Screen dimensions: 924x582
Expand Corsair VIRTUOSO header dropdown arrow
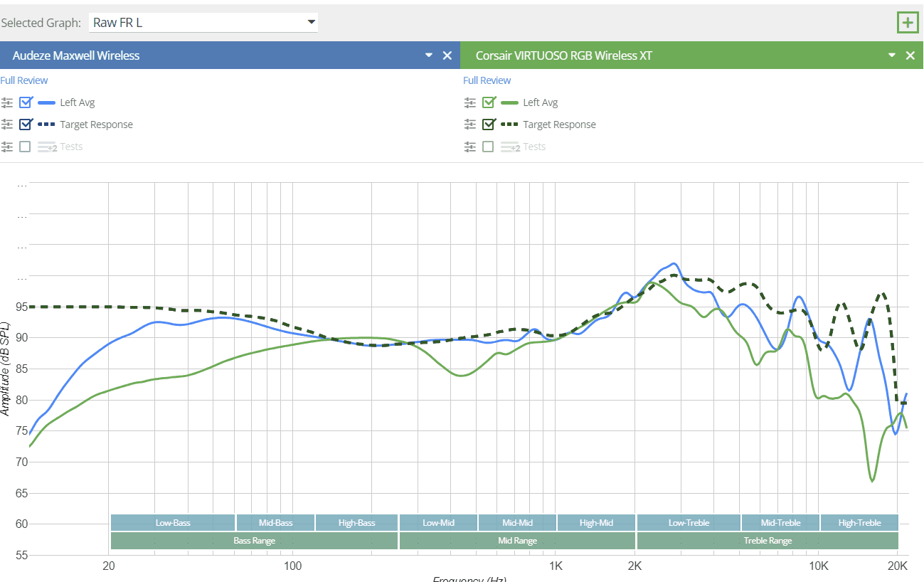click(892, 55)
